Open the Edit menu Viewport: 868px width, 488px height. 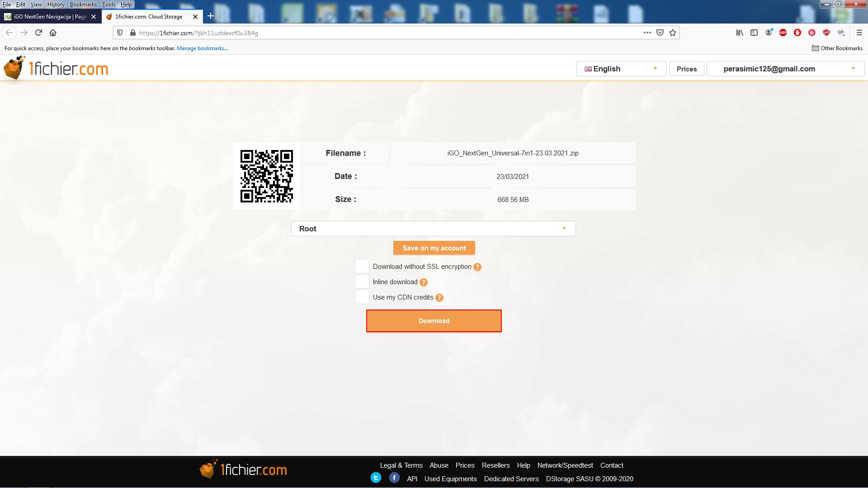click(x=21, y=5)
